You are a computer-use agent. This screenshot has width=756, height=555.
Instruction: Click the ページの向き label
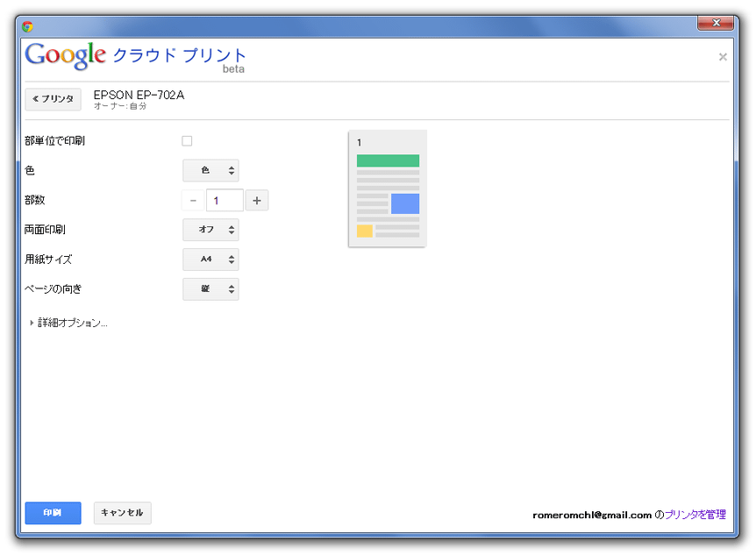click(53, 288)
